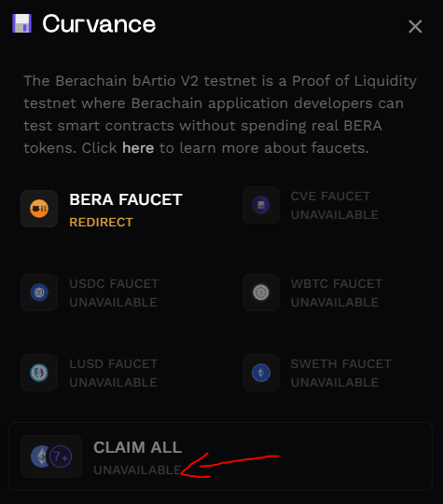Image resolution: width=443 pixels, height=504 pixels.
Task: Select the WBTC FAUCET label
Action: coord(337,284)
